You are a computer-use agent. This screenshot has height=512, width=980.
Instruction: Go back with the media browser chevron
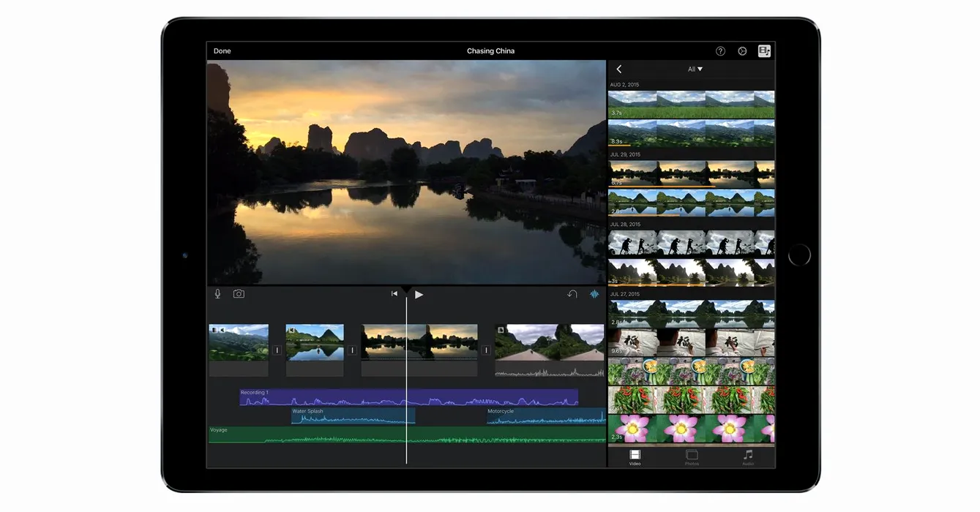(x=619, y=69)
